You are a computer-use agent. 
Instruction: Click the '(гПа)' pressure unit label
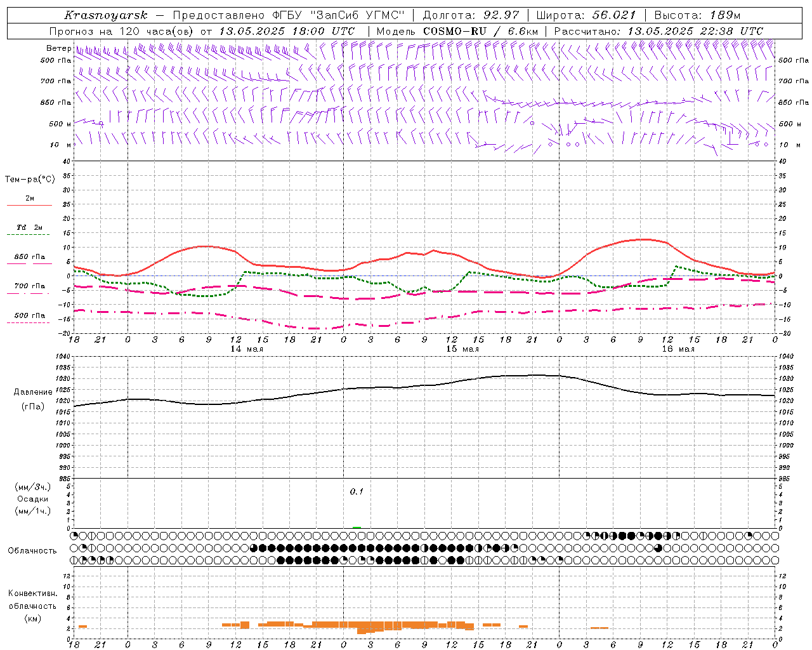pos(33,407)
